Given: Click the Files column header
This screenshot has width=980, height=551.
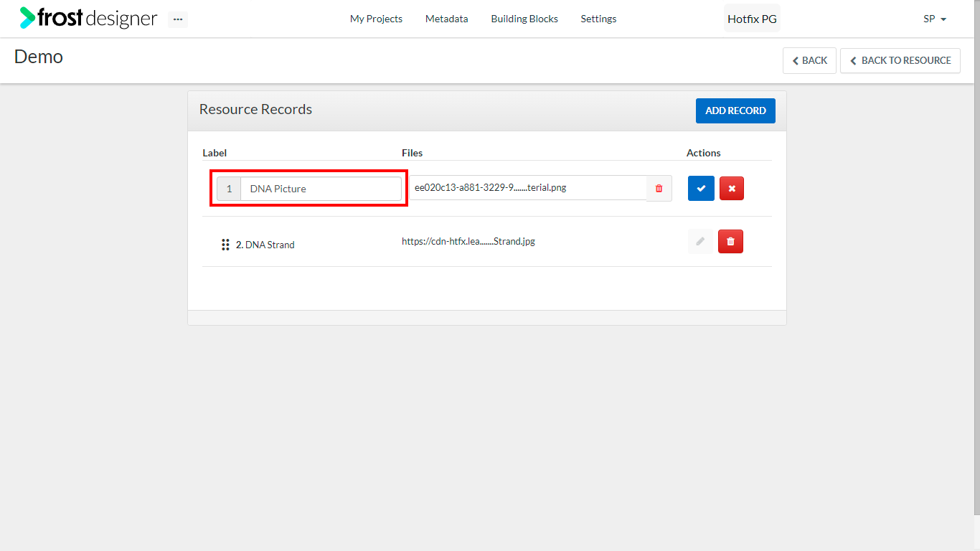Looking at the screenshot, I should point(412,153).
